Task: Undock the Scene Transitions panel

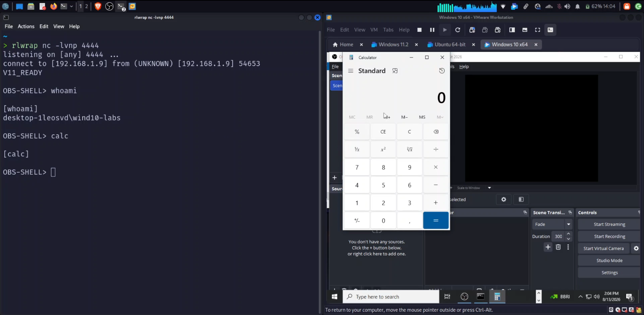Action: click(570, 213)
